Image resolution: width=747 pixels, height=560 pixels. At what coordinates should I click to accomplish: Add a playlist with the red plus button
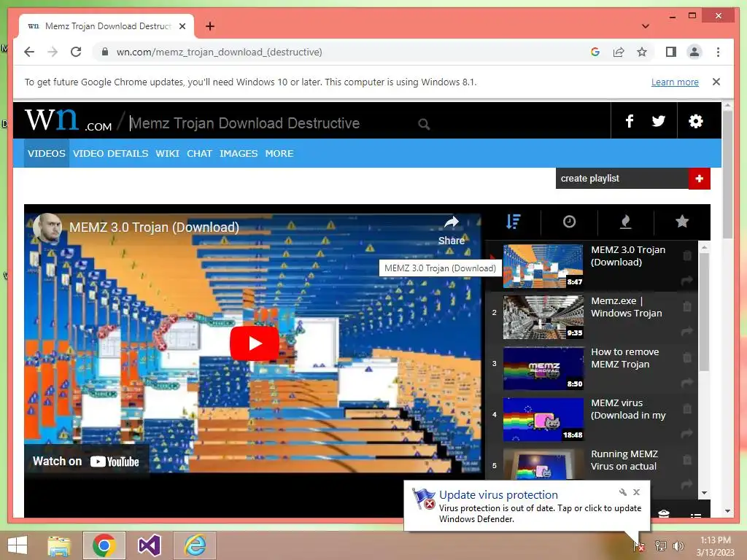(x=700, y=179)
